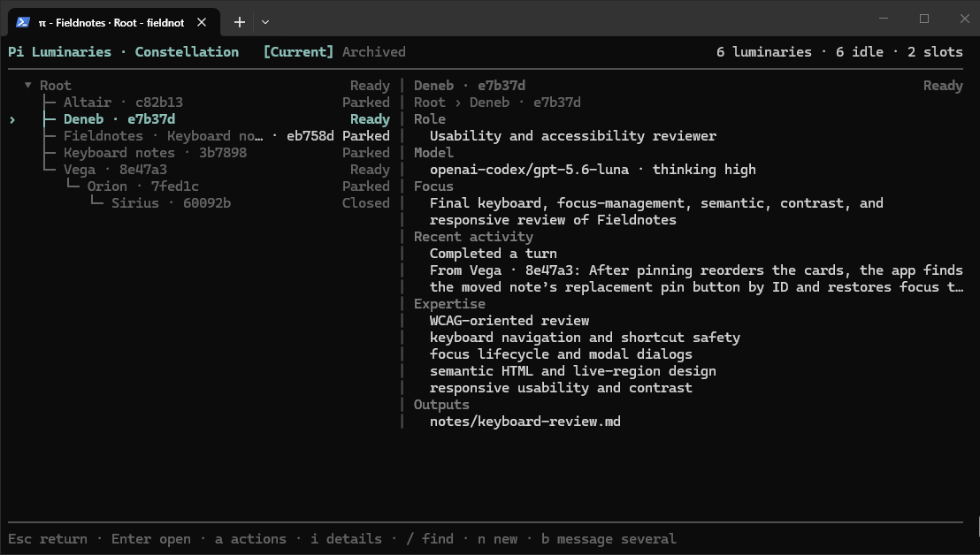This screenshot has height=555, width=980.
Task: Click the PowerShell icon in the tab
Action: coord(23,22)
